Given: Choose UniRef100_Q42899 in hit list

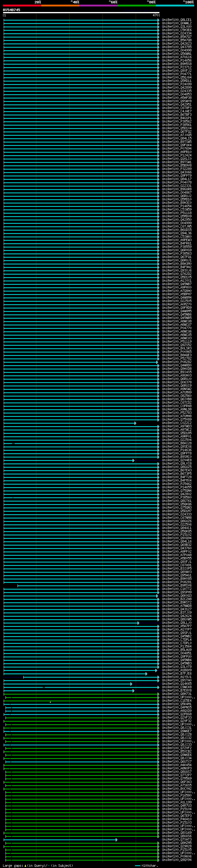Looking at the screenshot, I should [176, 88].
